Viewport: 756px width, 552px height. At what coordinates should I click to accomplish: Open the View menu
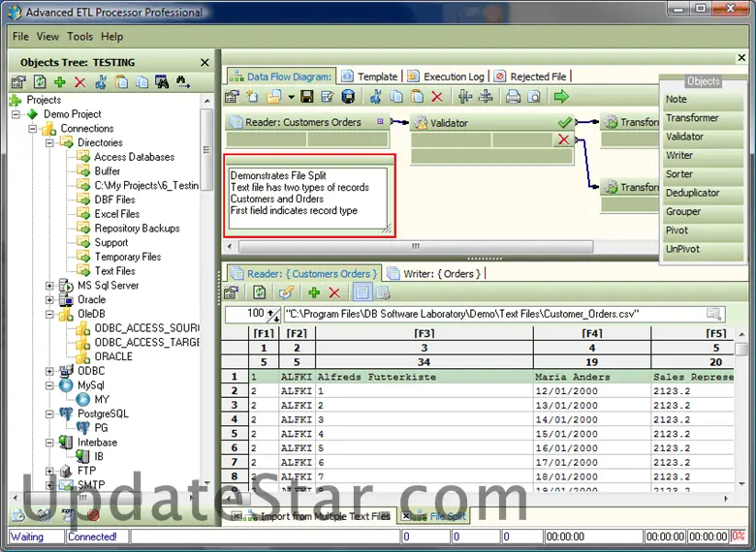click(47, 37)
